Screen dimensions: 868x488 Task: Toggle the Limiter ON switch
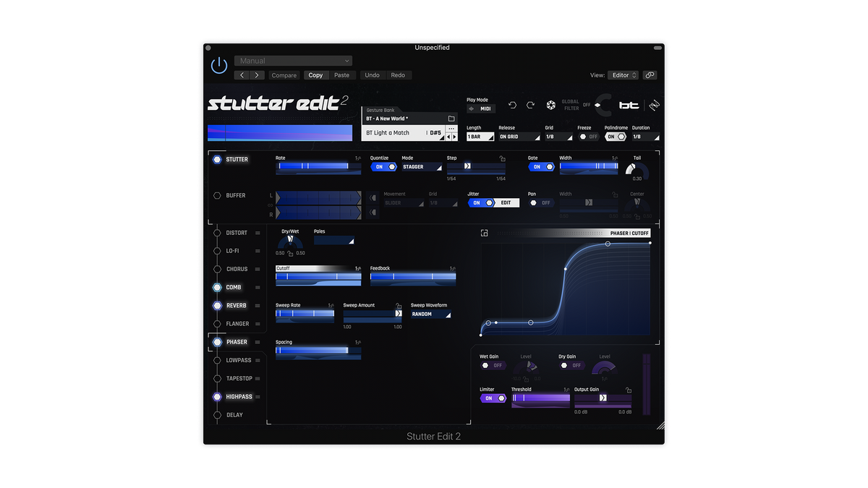click(493, 398)
